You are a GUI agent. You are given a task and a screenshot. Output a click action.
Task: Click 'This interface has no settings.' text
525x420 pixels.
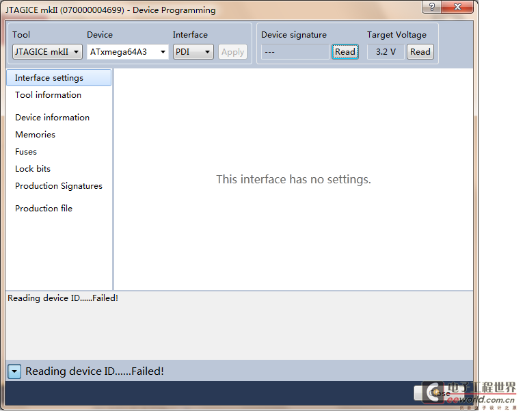pyautogui.click(x=293, y=179)
